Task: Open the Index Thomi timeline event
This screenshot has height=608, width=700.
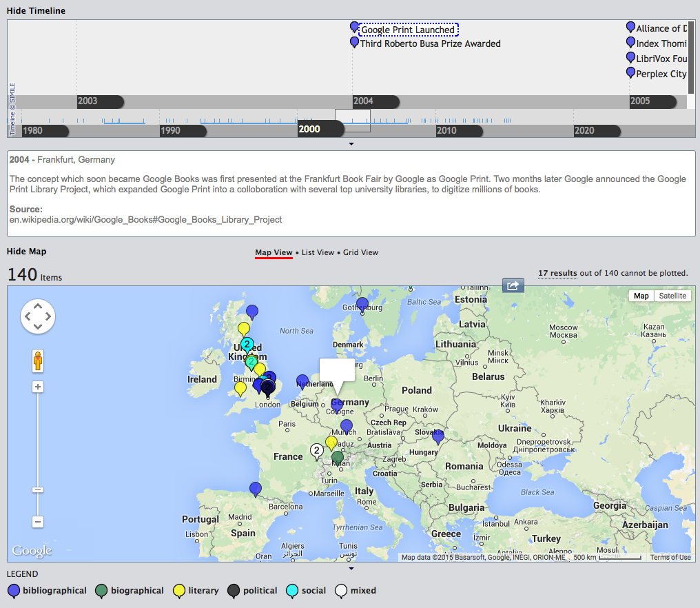Action: coord(661,44)
